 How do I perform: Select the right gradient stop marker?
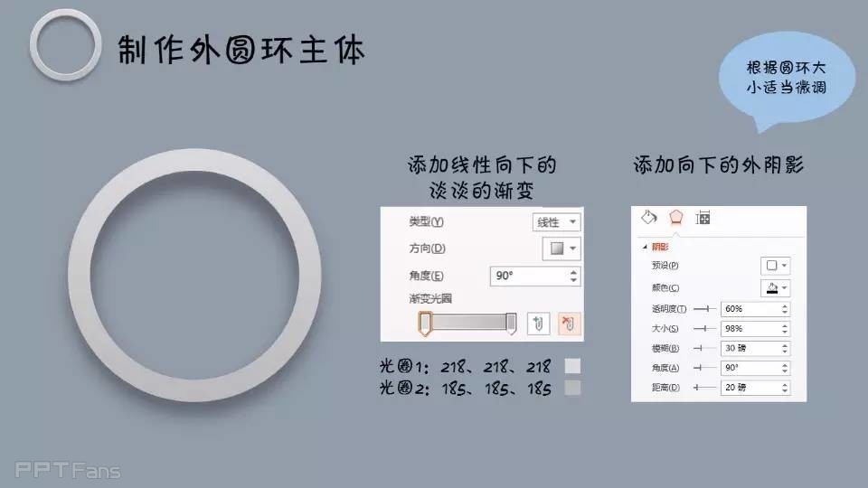click(x=511, y=324)
